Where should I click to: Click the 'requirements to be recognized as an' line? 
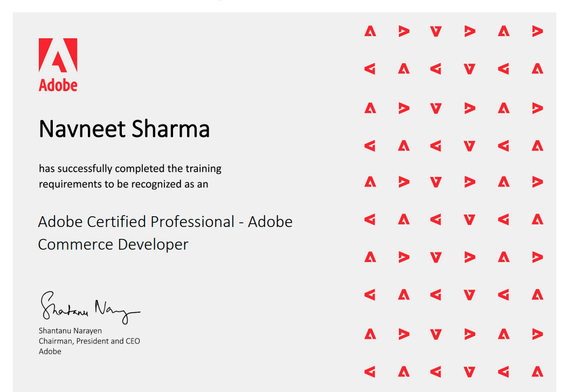pyautogui.click(x=123, y=184)
